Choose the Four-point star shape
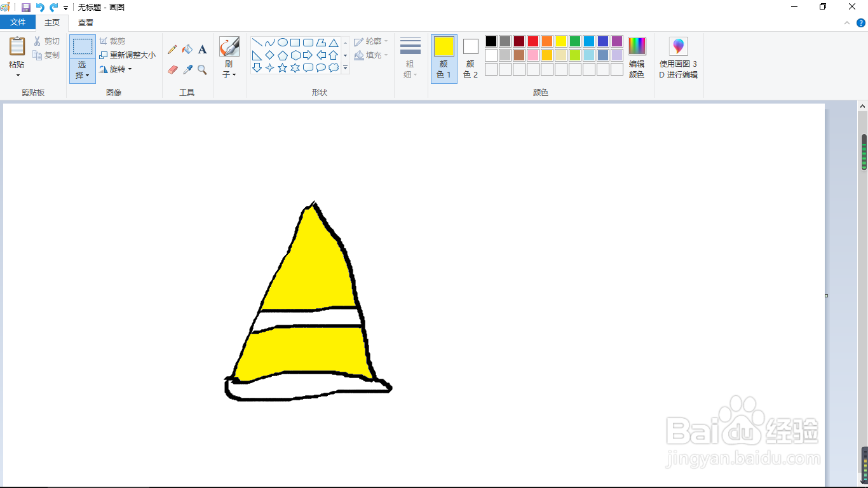Viewport: 868px width, 488px height. tap(270, 68)
